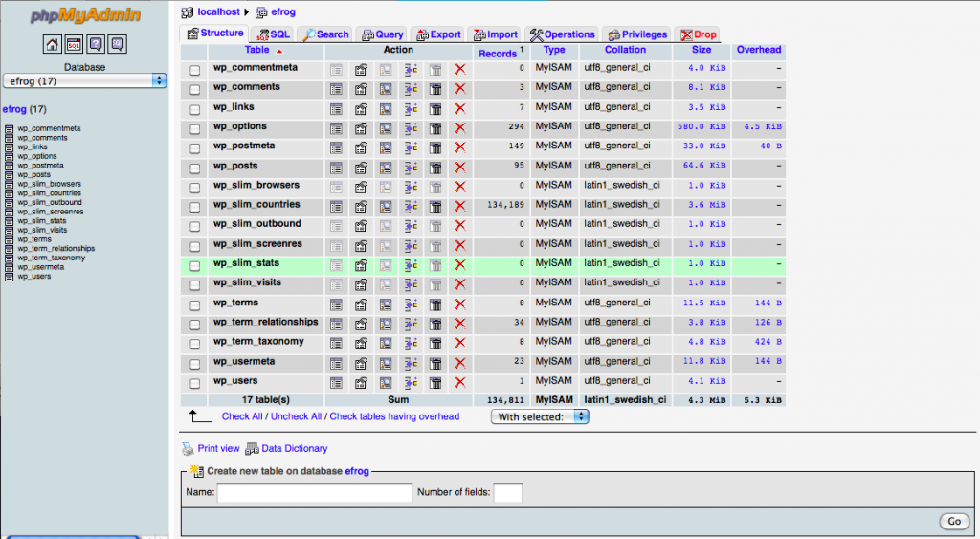Click the Check All link
The height and width of the screenshot is (539, 980).
click(242, 416)
